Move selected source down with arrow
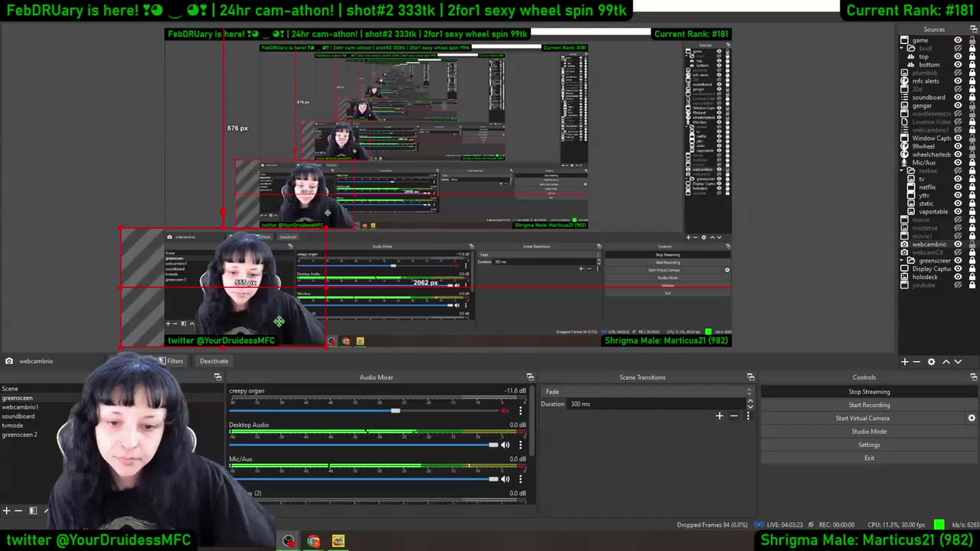980x551 pixels. [x=958, y=362]
